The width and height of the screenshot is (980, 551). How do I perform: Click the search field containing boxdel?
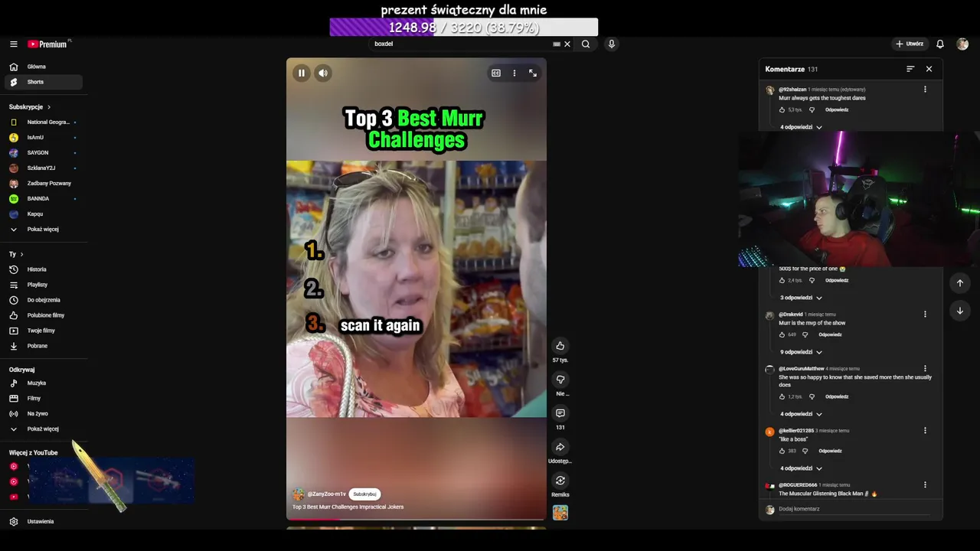462,44
